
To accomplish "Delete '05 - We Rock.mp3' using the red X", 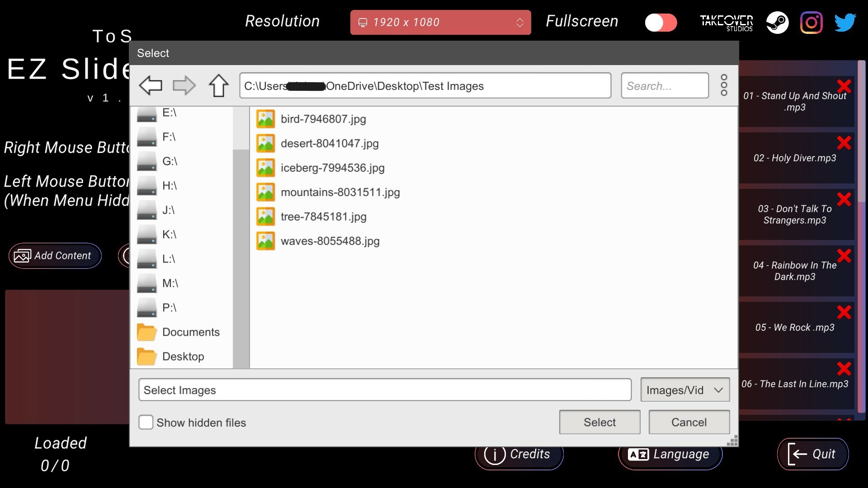I will (x=844, y=312).
